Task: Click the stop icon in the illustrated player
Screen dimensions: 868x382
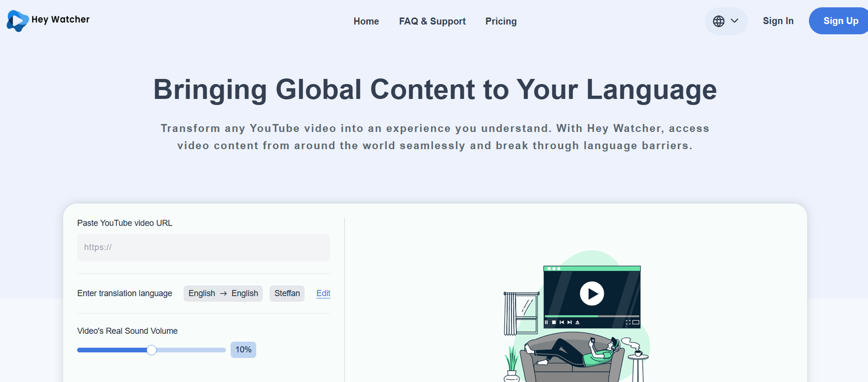Action: [554, 322]
